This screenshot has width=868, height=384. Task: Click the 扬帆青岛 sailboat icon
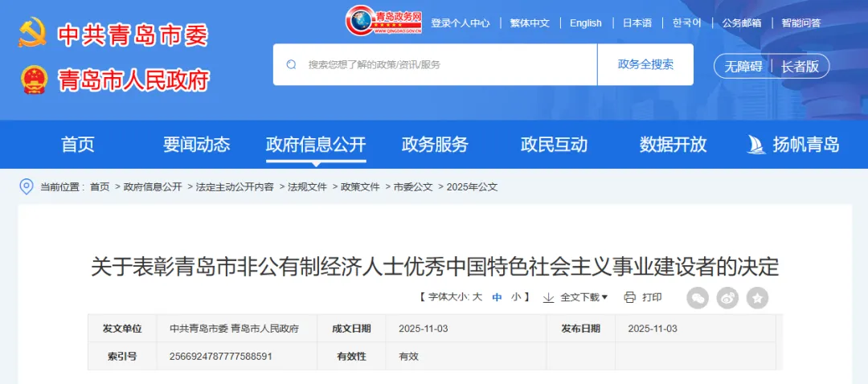tap(755, 145)
